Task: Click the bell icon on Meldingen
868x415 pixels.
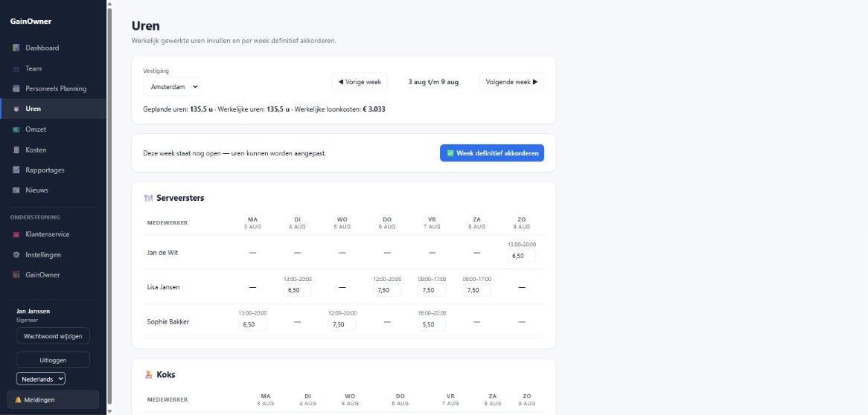Action: [x=19, y=399]
